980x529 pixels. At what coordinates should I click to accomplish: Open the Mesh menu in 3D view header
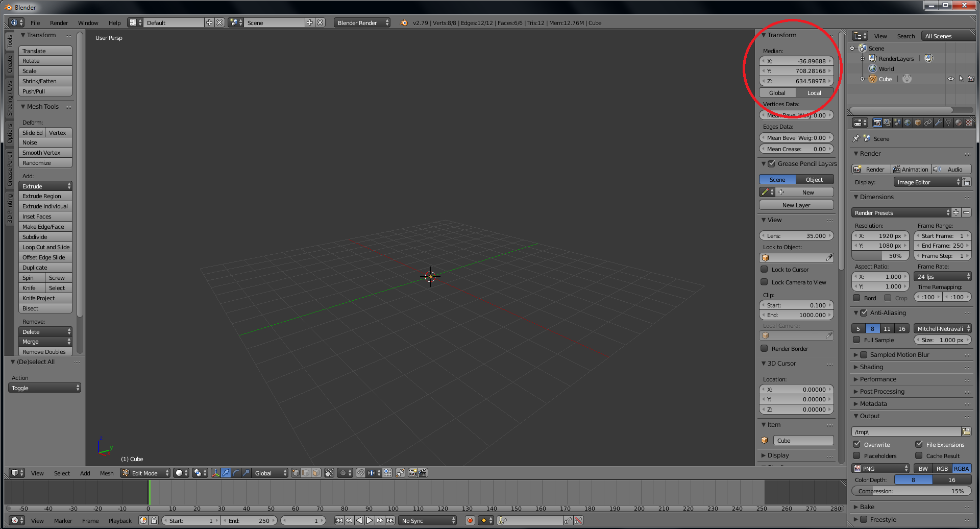point(107,473)
